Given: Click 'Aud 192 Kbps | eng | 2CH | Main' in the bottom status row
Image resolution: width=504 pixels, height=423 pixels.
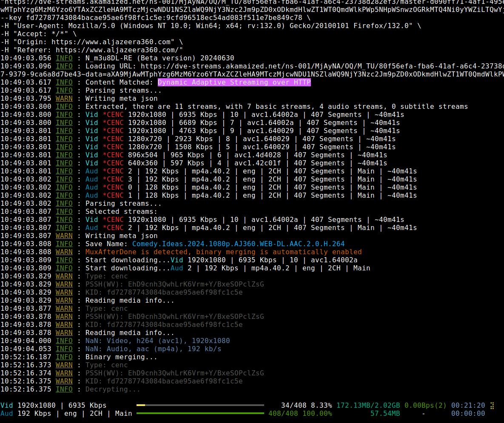Looking at the screenshot, I should (66, 413).
